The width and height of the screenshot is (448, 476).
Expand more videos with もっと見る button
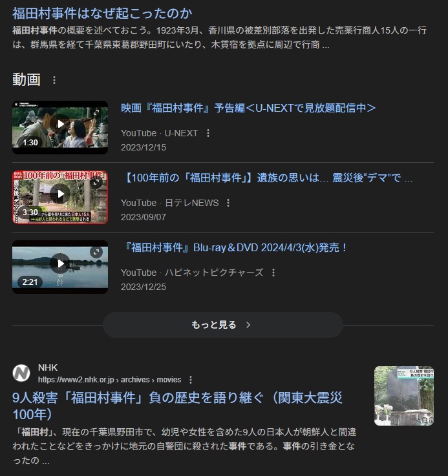coord(222,325)
